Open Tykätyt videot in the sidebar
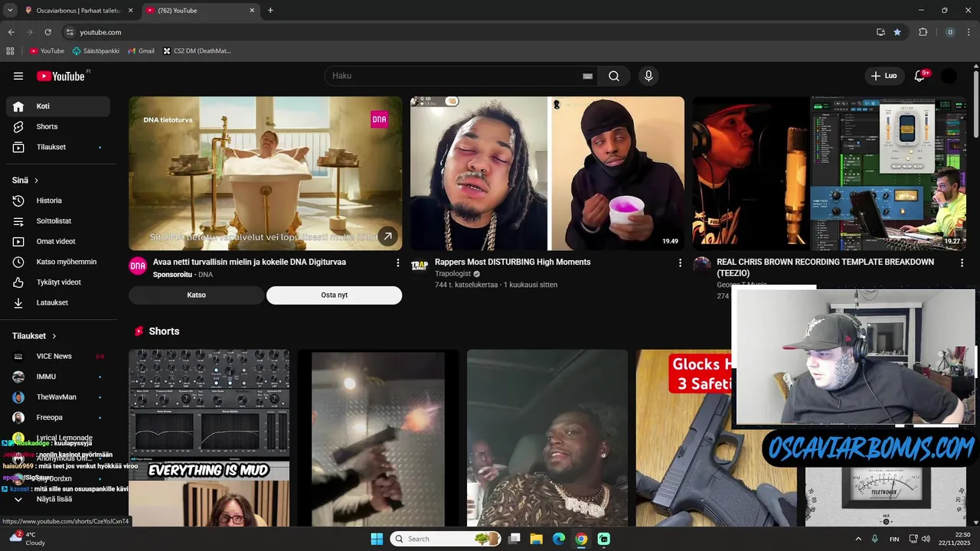980x551 pixels. point(58,282)
